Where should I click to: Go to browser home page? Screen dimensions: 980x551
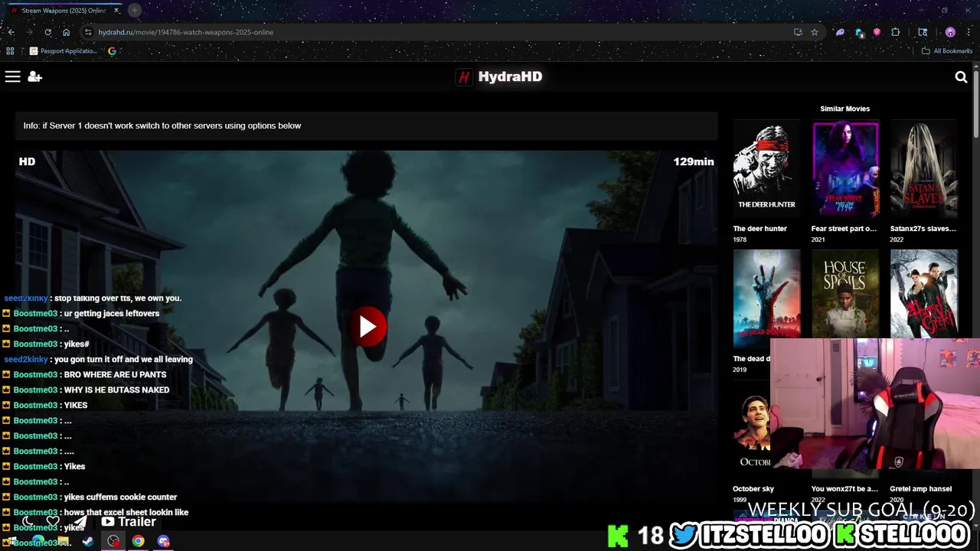(67, 32)
